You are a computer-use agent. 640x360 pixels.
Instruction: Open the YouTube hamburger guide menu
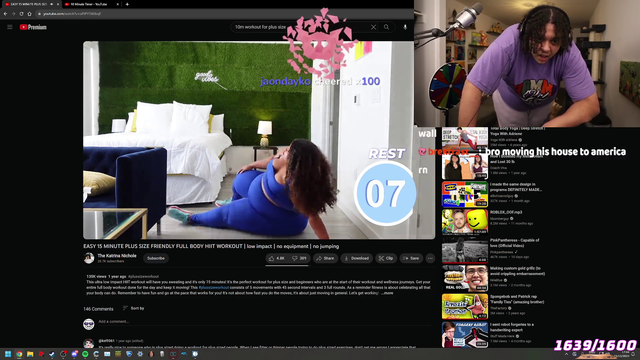(10, 27)
